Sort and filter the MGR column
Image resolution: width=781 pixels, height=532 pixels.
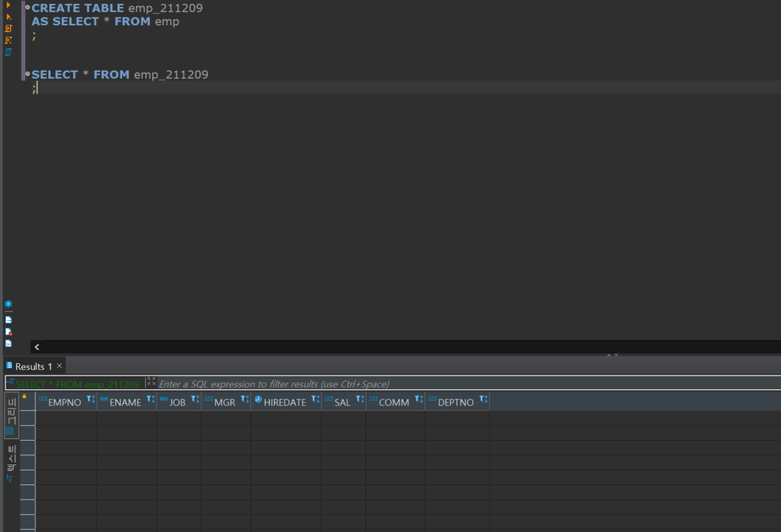[x=244, y=399]
